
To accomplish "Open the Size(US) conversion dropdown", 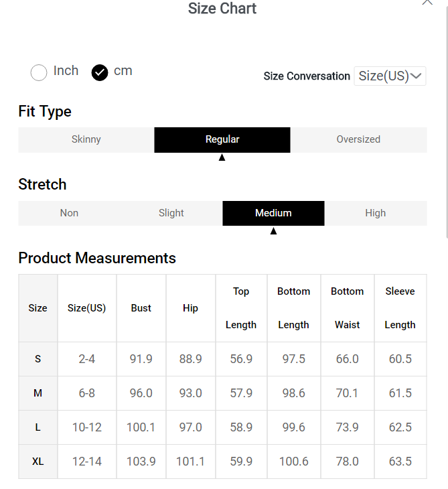I will coord(390,76).
